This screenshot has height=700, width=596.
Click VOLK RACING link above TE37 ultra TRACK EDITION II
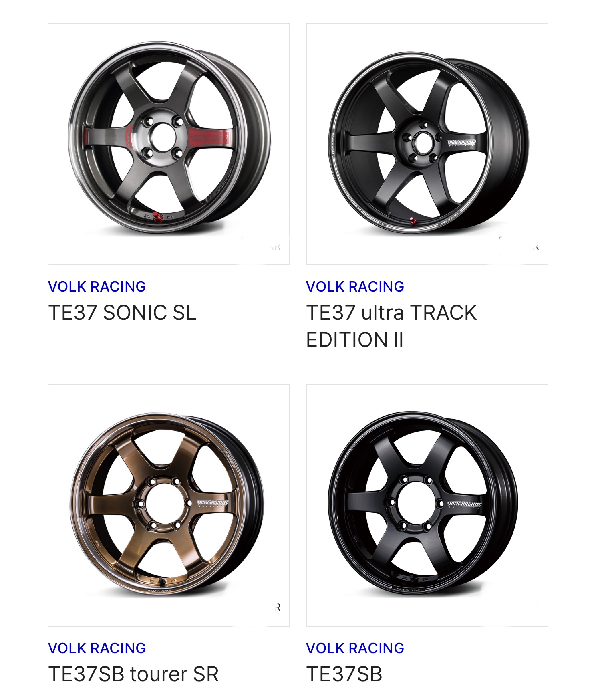click(355, 286)
